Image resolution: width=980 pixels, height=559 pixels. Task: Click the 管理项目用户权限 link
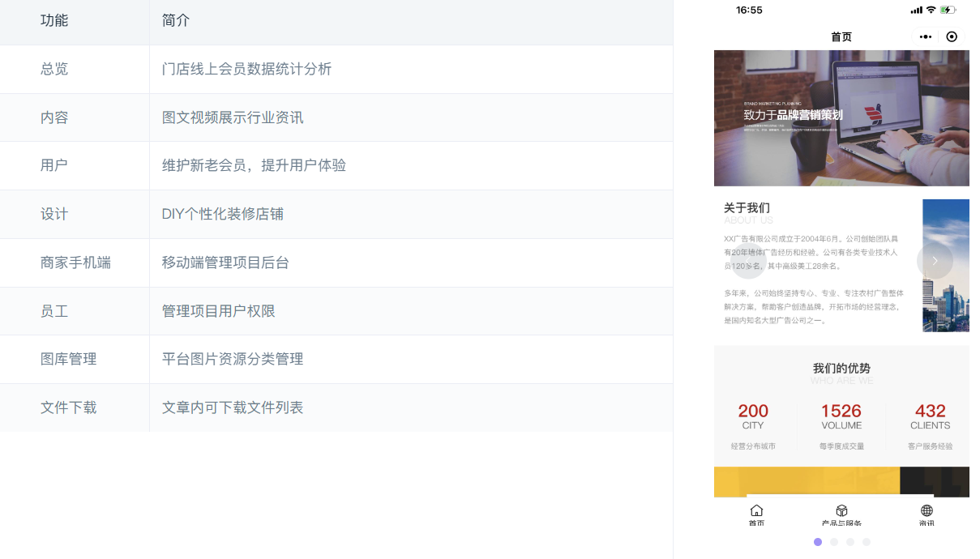click(219, 311)
